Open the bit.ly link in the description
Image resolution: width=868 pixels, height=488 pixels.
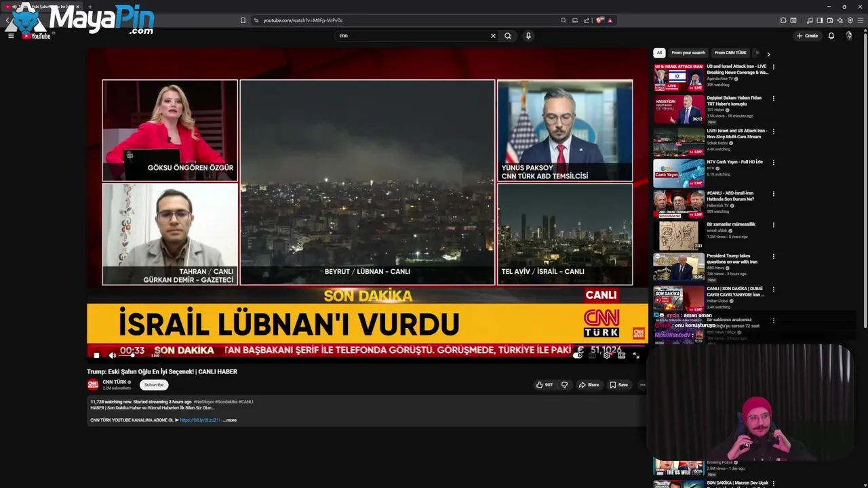(199, 420)
